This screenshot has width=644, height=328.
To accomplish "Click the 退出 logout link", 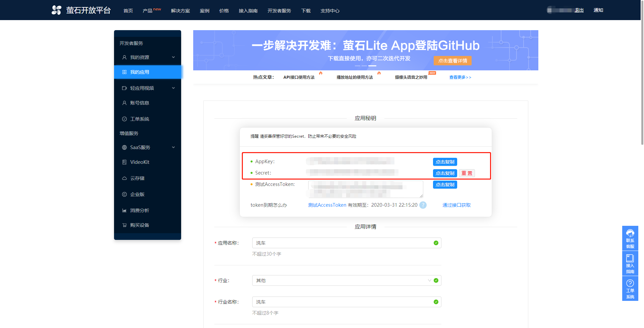I will point(579,10).
